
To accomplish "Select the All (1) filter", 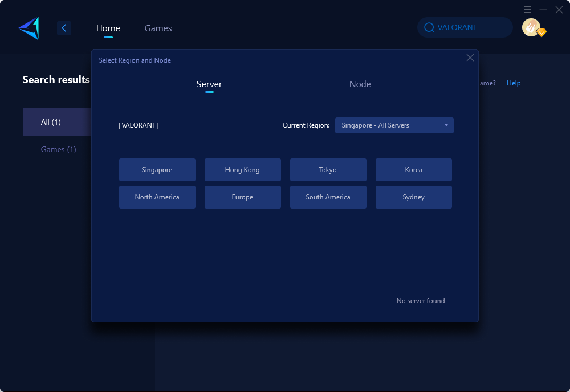I will 57,122.
